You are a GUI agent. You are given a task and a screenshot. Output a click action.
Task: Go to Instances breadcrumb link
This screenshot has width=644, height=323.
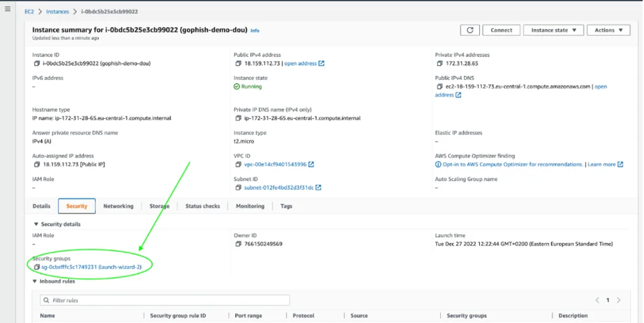(x=57, y=11)
